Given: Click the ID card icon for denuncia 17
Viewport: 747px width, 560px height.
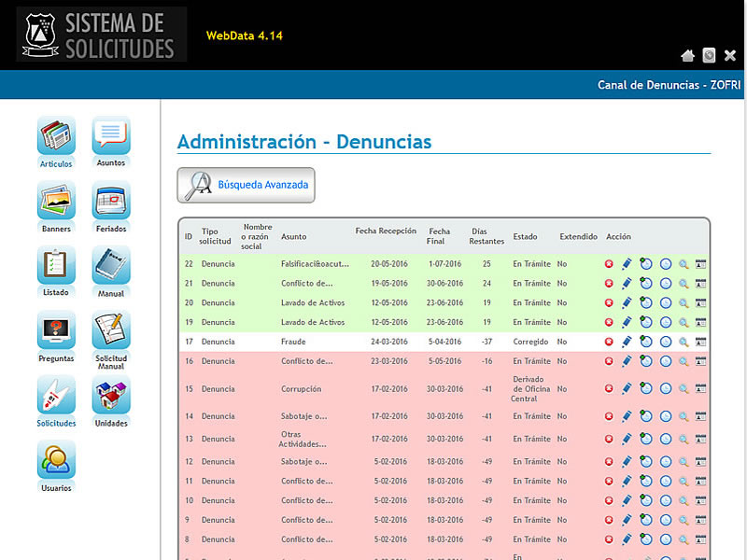Looking at the screenshot, I should [x=701, y=343].
